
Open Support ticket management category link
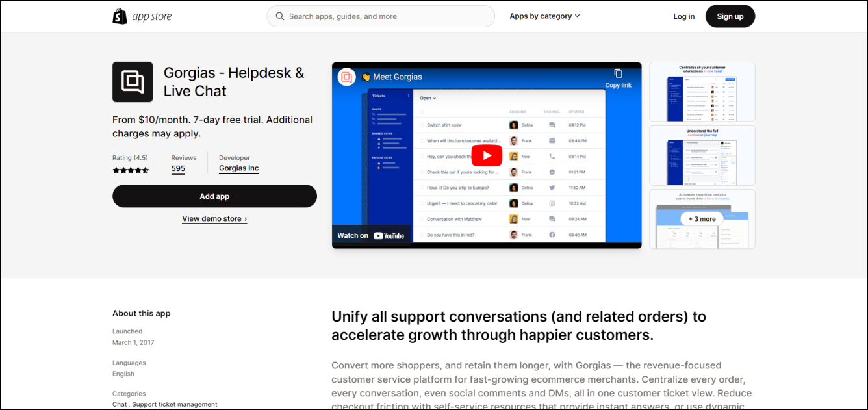tap(175, 404)
